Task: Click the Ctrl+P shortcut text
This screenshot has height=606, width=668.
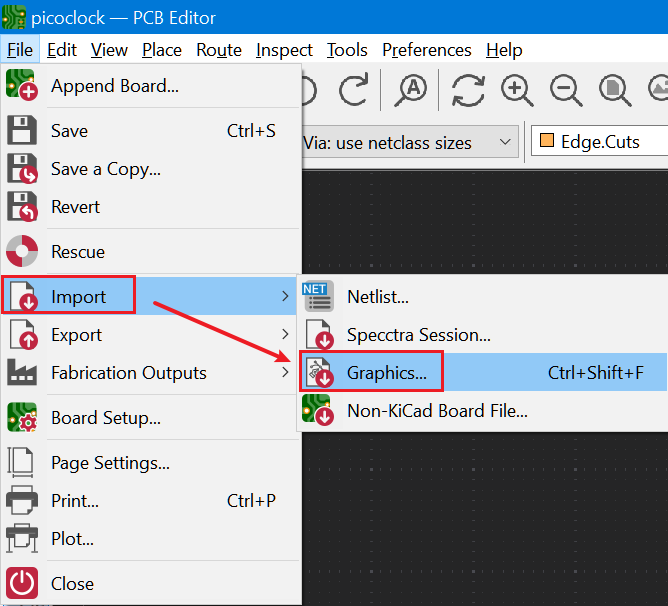Action: tap(251, 501)
